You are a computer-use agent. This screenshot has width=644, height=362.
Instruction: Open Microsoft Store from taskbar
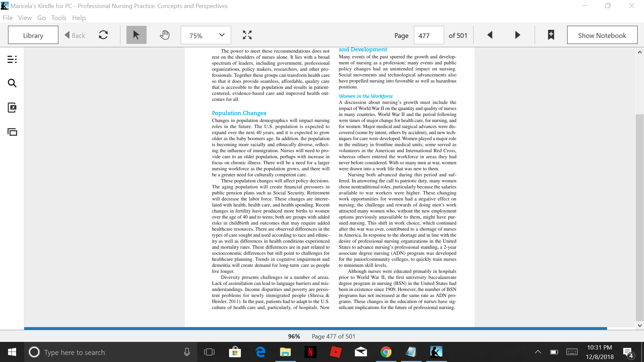pyautogui.click(x=235, y=352)
